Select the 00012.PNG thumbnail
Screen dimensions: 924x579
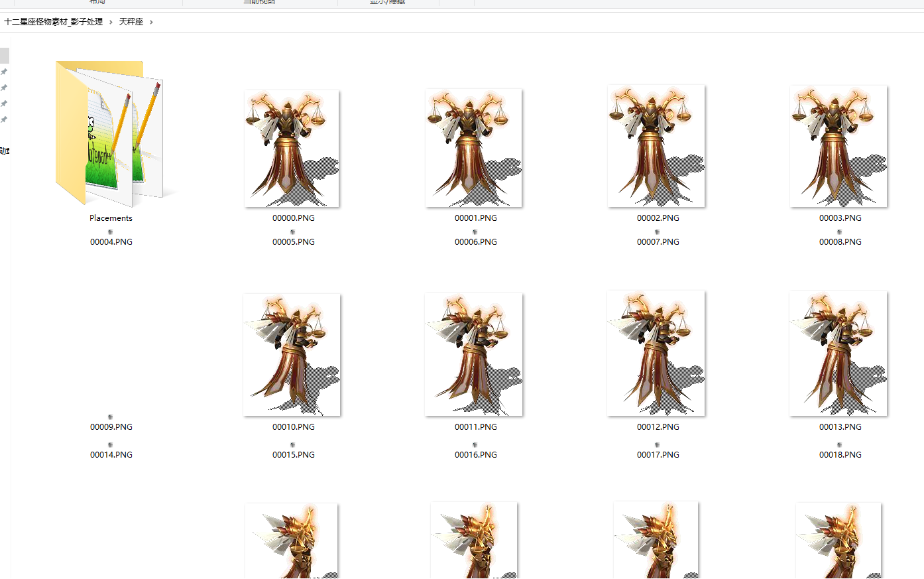(x=656, y=354)
